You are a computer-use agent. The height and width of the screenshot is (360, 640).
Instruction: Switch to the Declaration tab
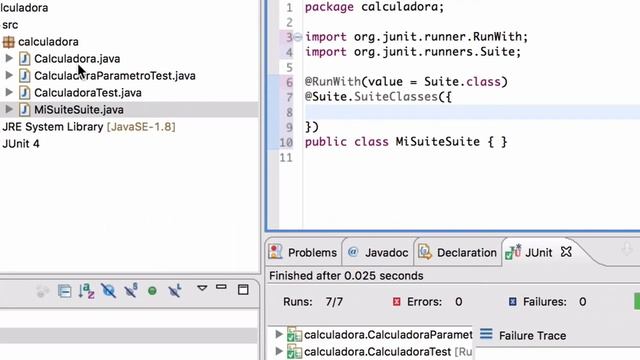tap(467, 253)
